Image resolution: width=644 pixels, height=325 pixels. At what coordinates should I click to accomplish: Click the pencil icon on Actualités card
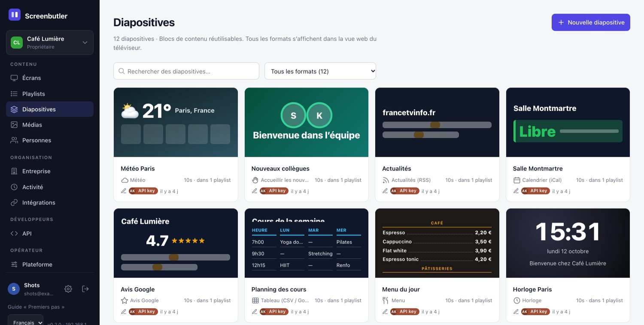(385, 191)
